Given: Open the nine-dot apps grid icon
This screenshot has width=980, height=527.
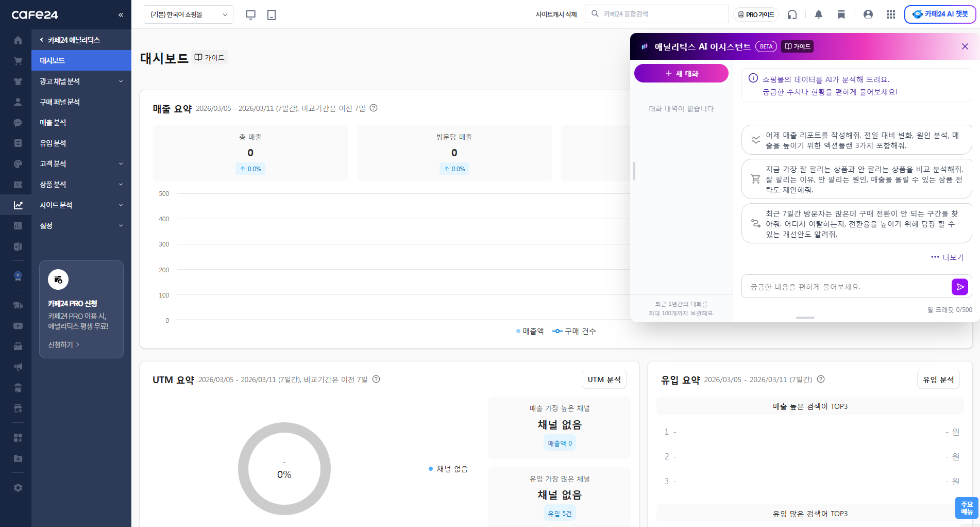Looking at the screenshot, I should 891,14.
